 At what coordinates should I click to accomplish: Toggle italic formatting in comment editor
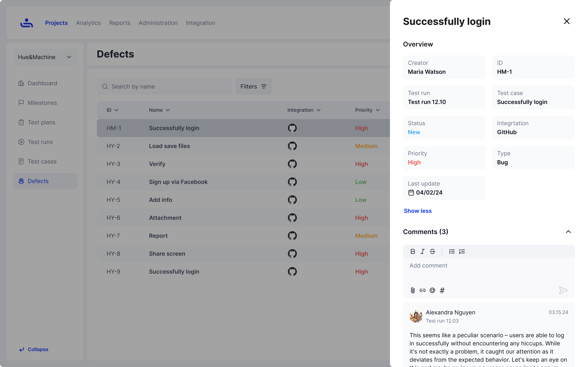click(x=423, y=251)
